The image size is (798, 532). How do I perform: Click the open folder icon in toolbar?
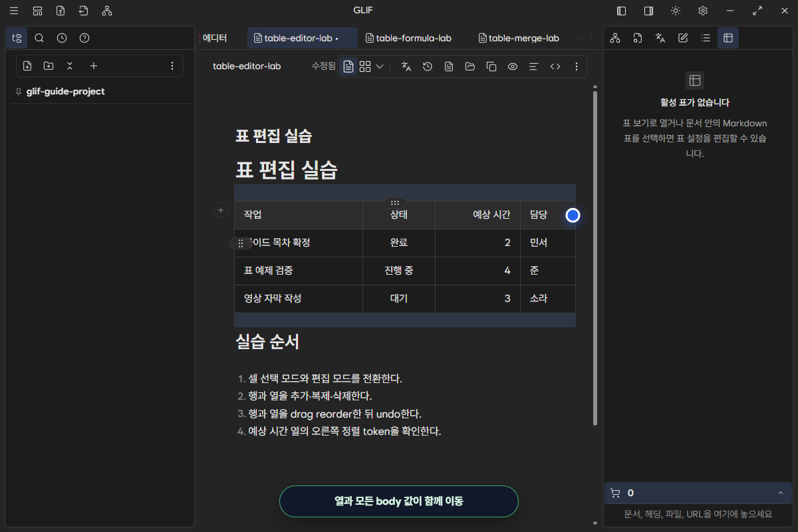tap(470, 66)
